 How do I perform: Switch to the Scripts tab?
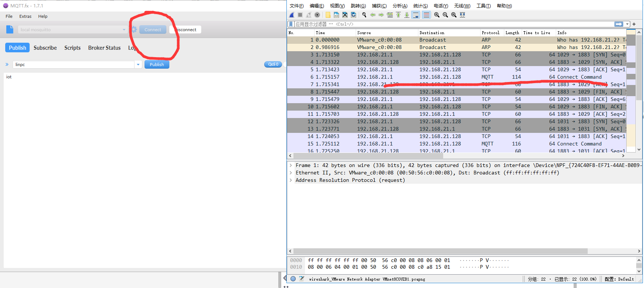click(x=72, y=48)
